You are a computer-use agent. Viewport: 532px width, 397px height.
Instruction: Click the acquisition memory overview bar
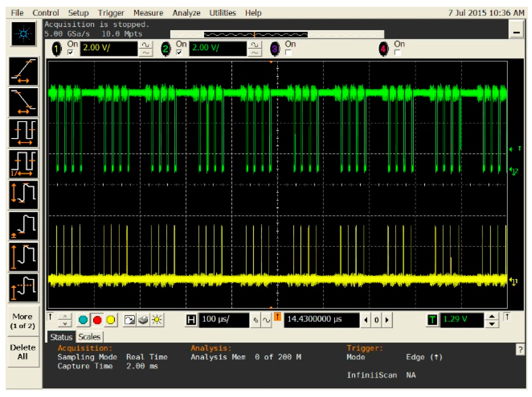[x=277, y=35]
